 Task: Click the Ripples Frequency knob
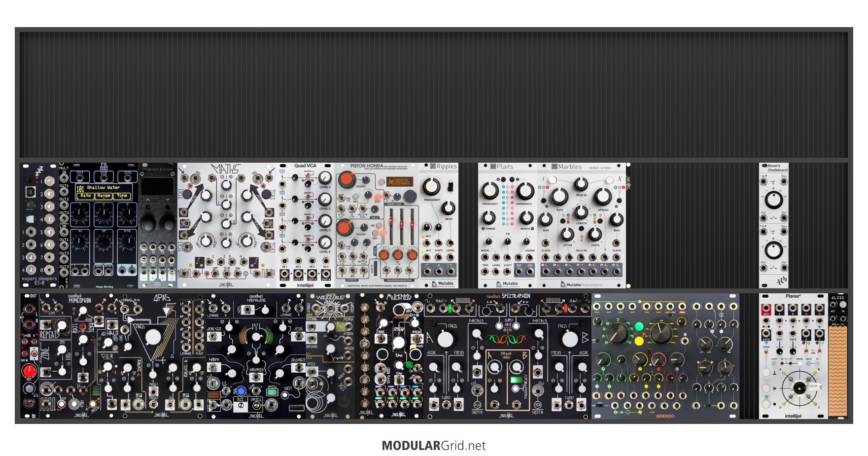(431, 186)
